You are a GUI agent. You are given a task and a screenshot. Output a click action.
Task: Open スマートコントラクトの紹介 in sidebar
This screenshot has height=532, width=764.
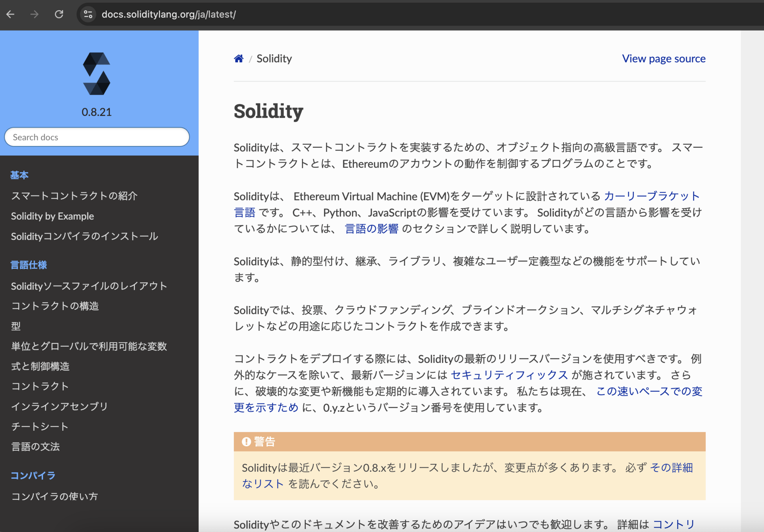coord(74,196)
